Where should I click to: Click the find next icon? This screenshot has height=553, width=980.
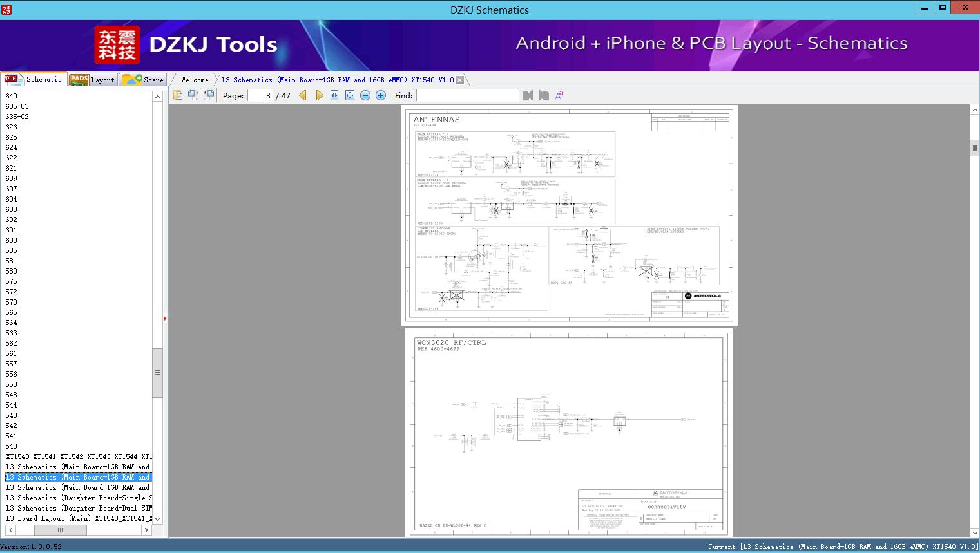(544, 95)
